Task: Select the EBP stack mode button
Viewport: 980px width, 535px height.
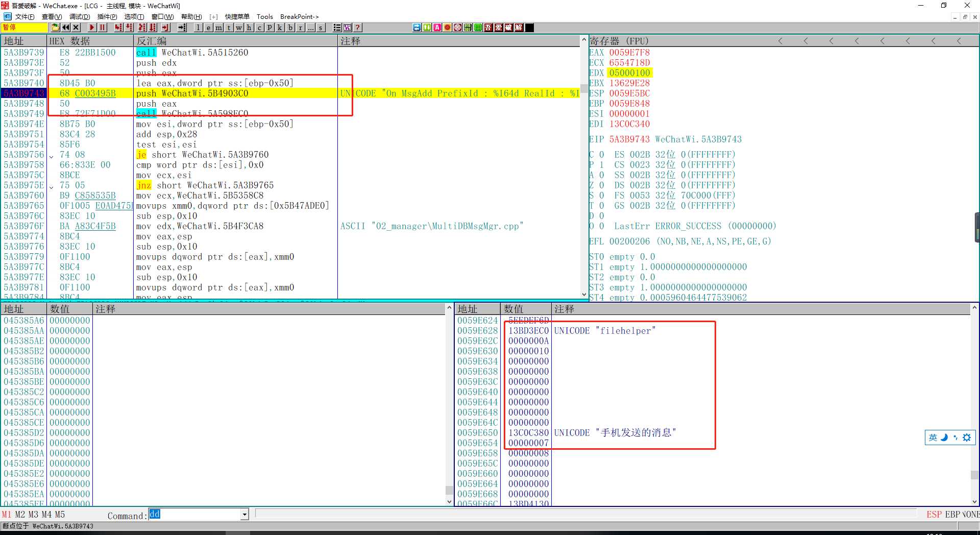Action: point(952,515)
